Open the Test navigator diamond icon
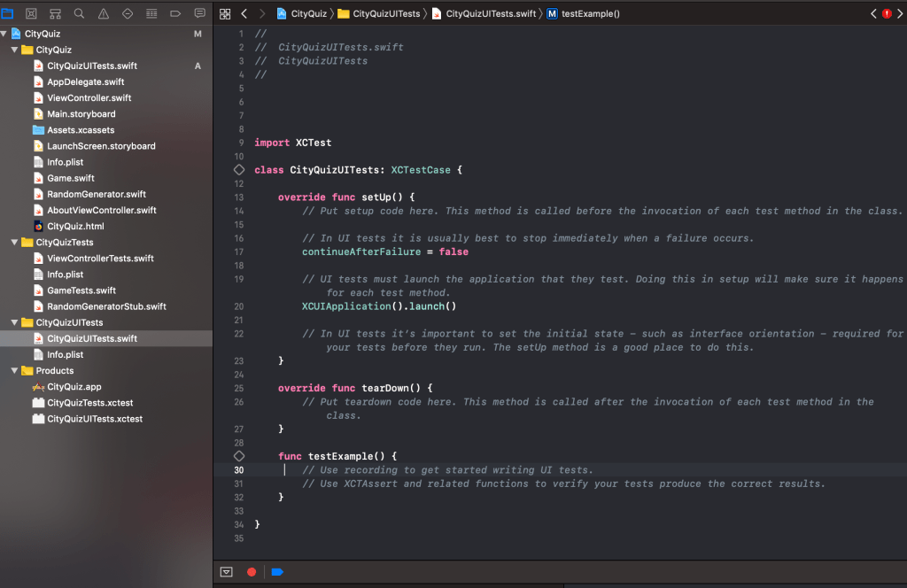 tap(128, 14)
